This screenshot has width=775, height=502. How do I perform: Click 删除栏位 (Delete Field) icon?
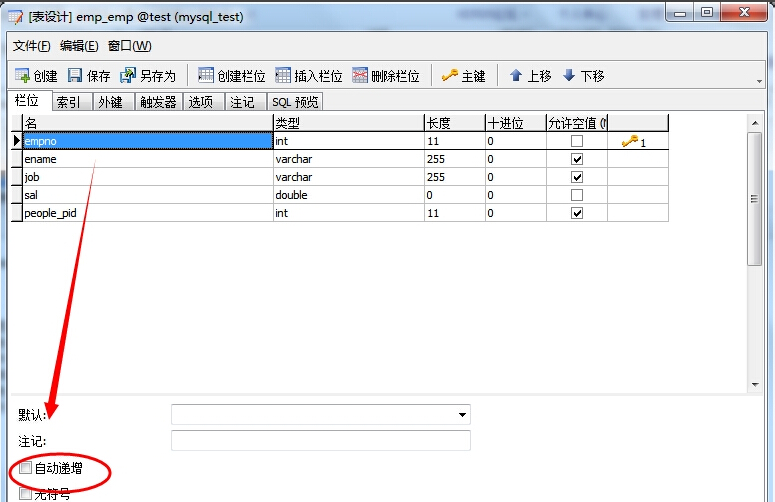[360, 76]
